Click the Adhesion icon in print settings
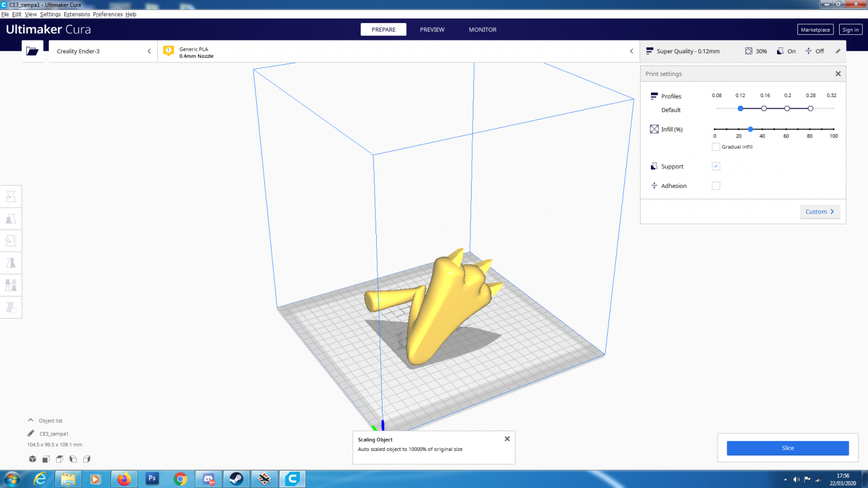868x488 pixels. (x=654, y=186)
